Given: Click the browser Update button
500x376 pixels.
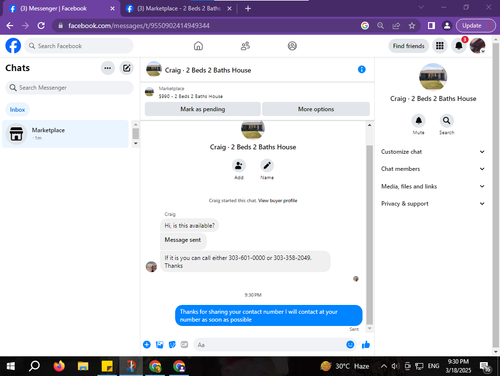Looking at the screenshot, I should (475, 26).
